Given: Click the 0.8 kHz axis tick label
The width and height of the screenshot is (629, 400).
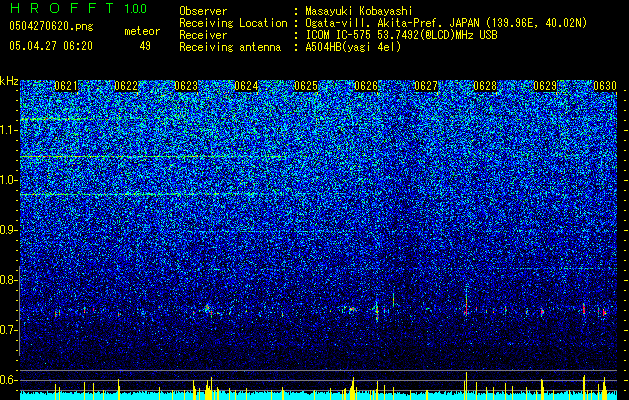Looking at the screenshot, I should (9, 280).
